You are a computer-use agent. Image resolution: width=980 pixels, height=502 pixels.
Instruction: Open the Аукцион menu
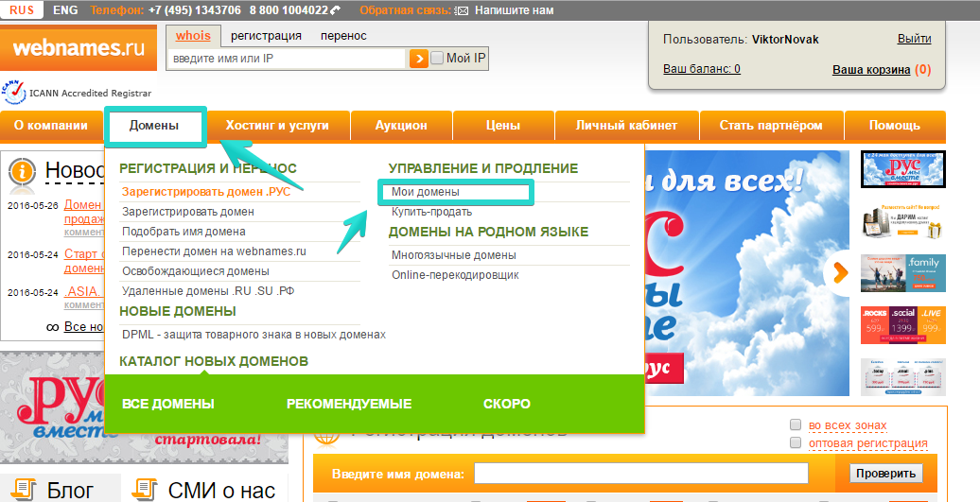(x=401, y=126)
